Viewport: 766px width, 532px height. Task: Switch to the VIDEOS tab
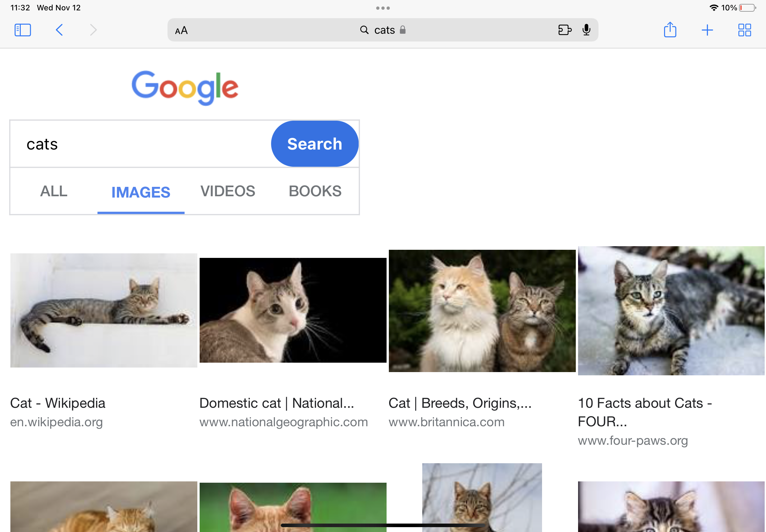(228, 191)
